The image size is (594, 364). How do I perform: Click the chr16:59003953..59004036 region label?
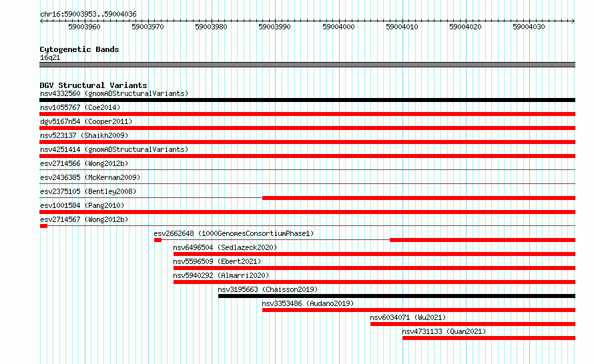[88, 14]
